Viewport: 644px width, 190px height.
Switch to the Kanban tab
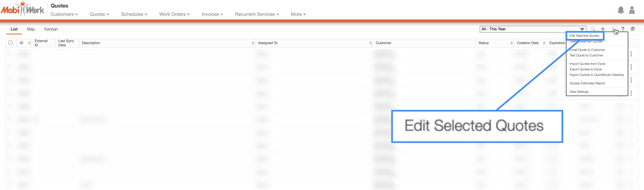[51, 29]
